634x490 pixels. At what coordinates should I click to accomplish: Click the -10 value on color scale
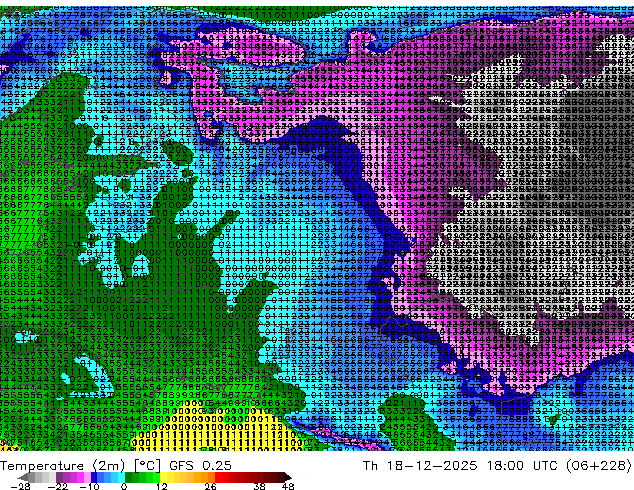(x=90, y=486)
